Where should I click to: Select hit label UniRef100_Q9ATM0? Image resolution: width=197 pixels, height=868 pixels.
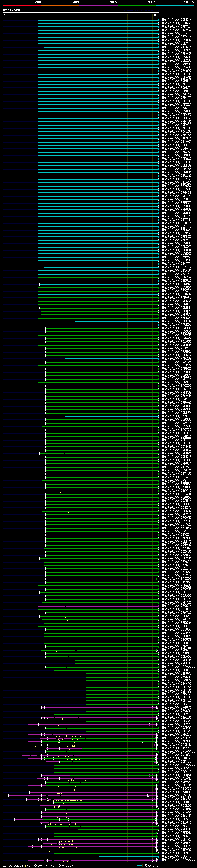(177, 101)
